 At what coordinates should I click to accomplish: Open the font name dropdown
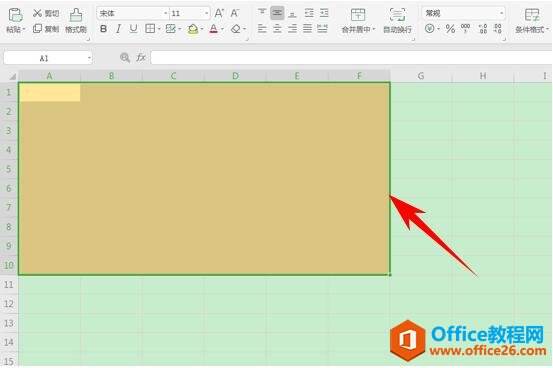pos(166,13)
